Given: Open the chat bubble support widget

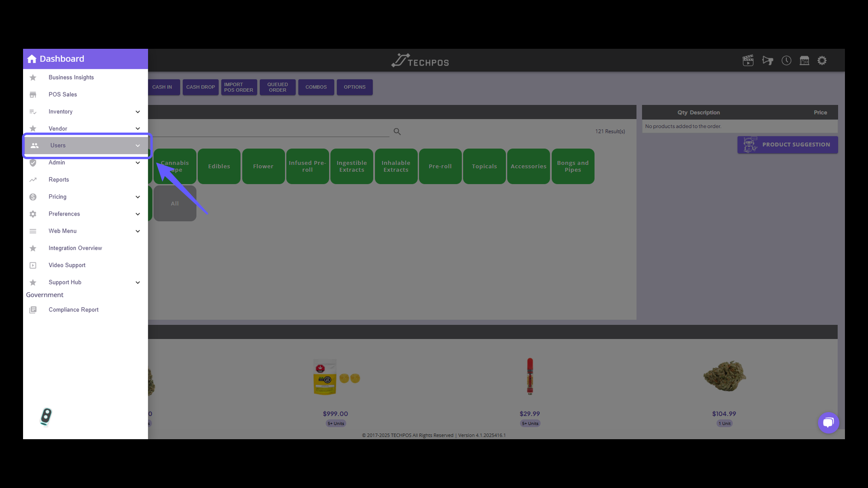Looking at the screenshot, I should (828, 423).
